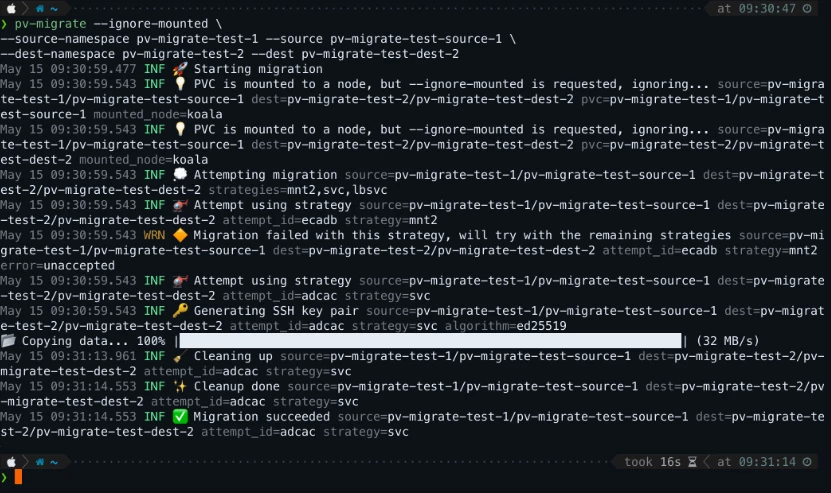Click the 32 MB/s transfer speed text
Screen dimensions: 831x493
tap(728, 341)
